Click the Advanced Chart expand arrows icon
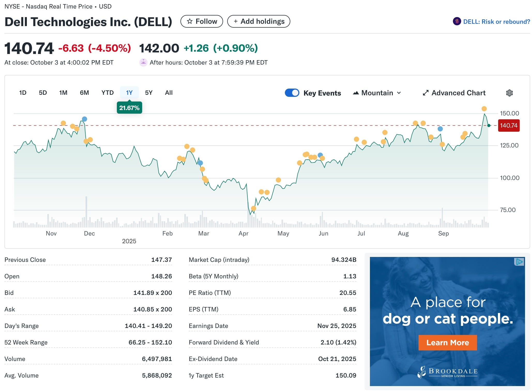532x392 pixels. (x=425, y=93)
